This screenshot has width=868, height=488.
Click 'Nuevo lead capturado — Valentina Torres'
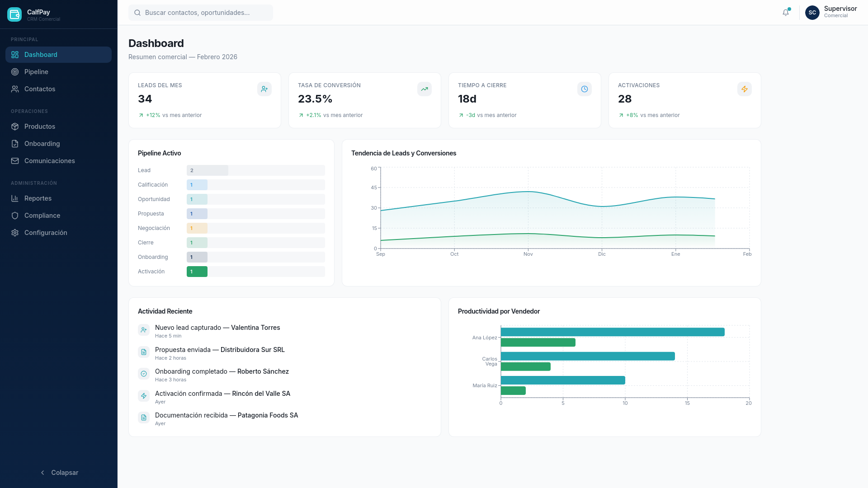click(x=217, y=328)
